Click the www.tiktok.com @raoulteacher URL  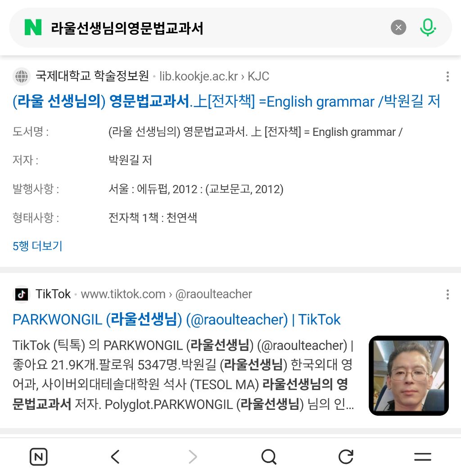pos(167,294)
